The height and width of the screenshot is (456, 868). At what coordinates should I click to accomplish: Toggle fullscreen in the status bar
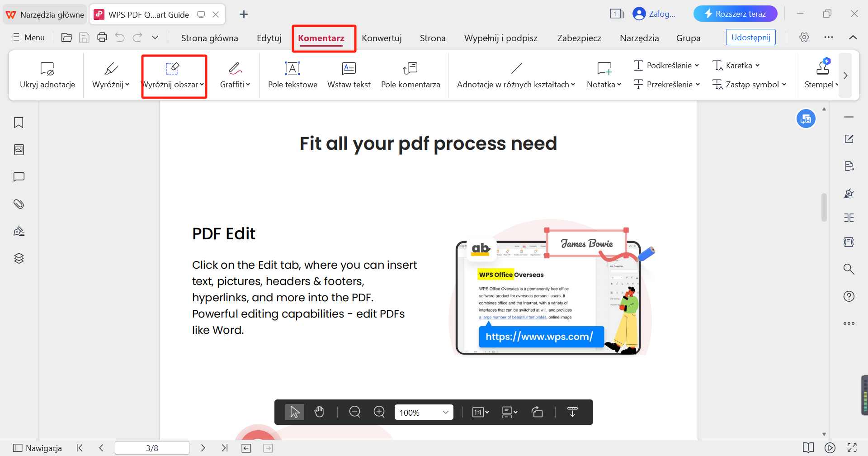point(852,448)
